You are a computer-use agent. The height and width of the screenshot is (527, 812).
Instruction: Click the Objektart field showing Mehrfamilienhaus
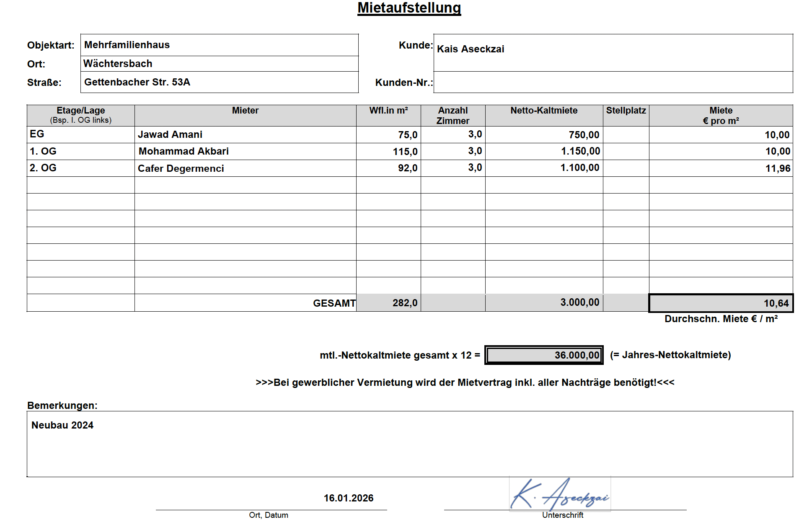coord(220,45)
